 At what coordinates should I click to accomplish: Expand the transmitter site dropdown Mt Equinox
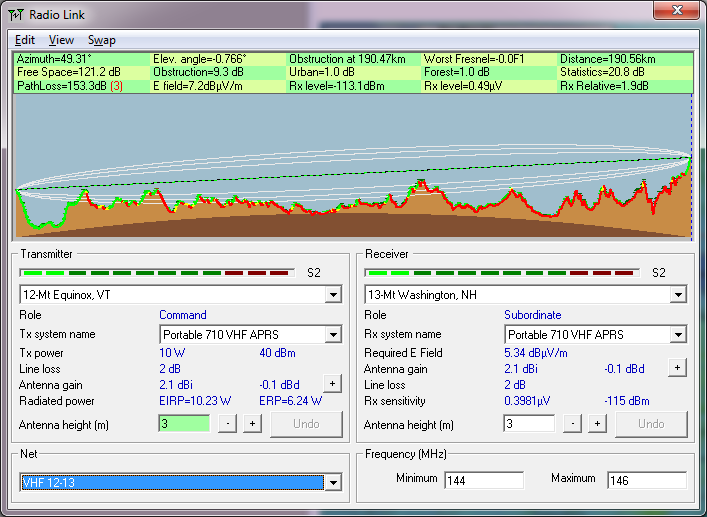point(333,295)
